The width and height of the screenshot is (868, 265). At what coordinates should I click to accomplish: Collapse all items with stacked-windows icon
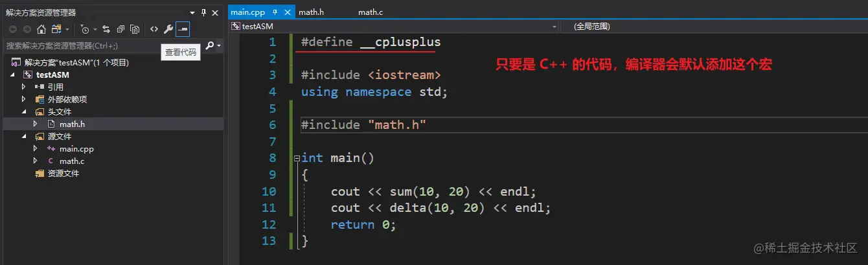coord(120,29)
